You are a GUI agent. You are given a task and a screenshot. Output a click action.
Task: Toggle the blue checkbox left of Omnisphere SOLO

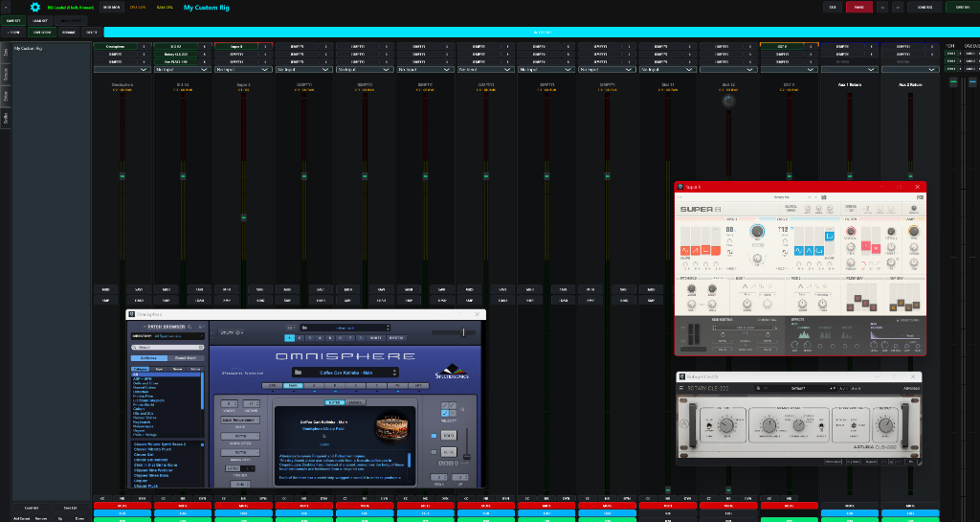click(434, 436)
